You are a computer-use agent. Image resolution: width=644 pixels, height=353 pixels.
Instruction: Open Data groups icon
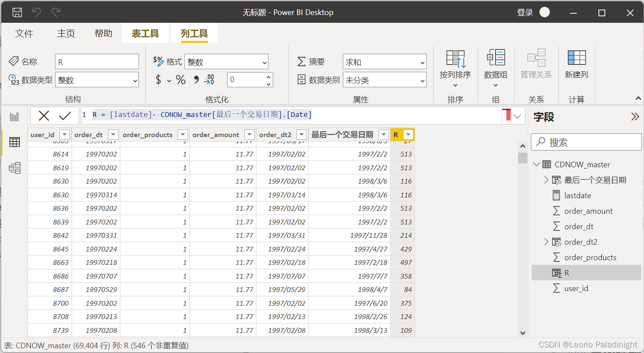[x=496, y=58]
